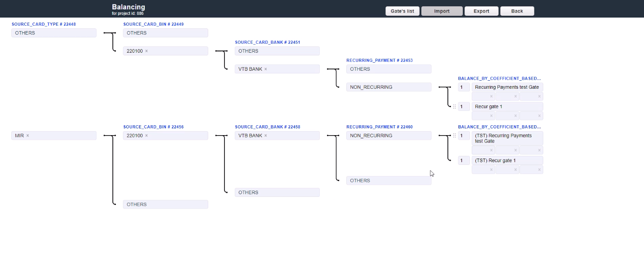The image size is (644, 273).
Task: Remove 220100 tag under SOURCE_CARD_BIN # 22449
Action: coord(146,51)
